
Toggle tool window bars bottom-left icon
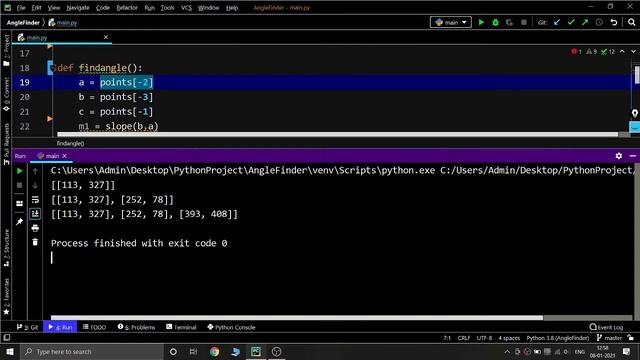pos(7,338)
